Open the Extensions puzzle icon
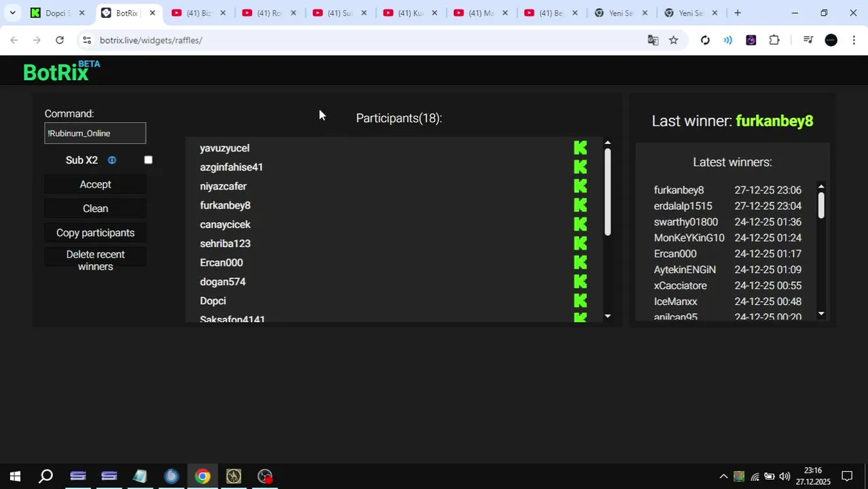 coord(774,40)
